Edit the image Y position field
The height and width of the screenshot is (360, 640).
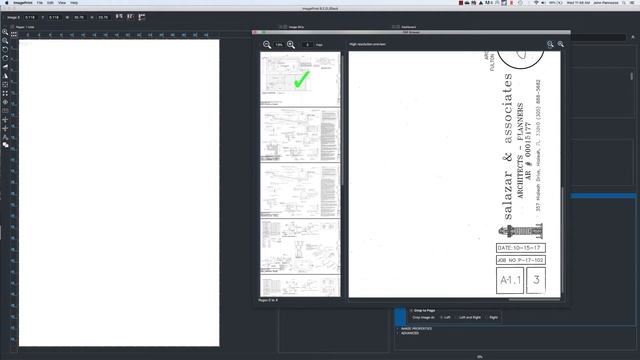pyautogui.click(x=54, y=18)
